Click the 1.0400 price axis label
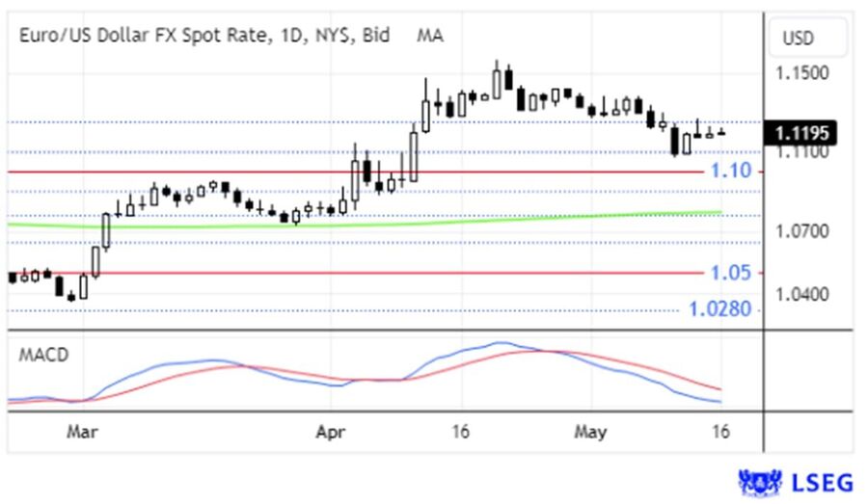The image size is (868, 504). (x=802, y=294)
